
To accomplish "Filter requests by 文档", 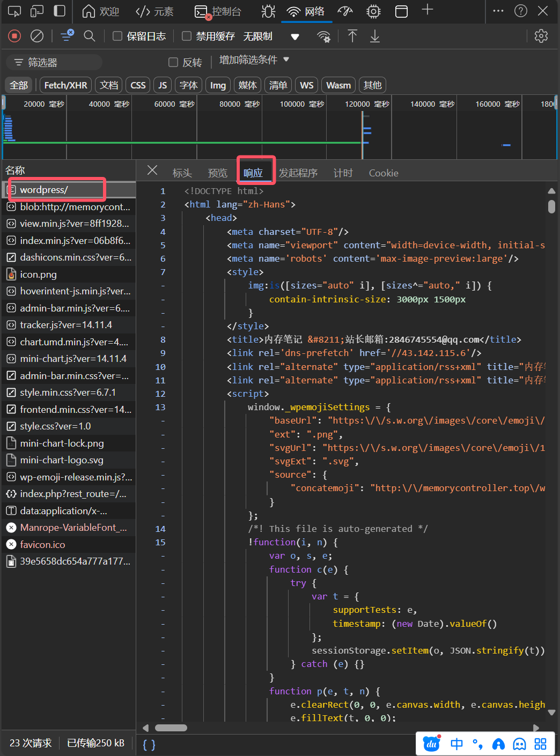I will 109,85.
